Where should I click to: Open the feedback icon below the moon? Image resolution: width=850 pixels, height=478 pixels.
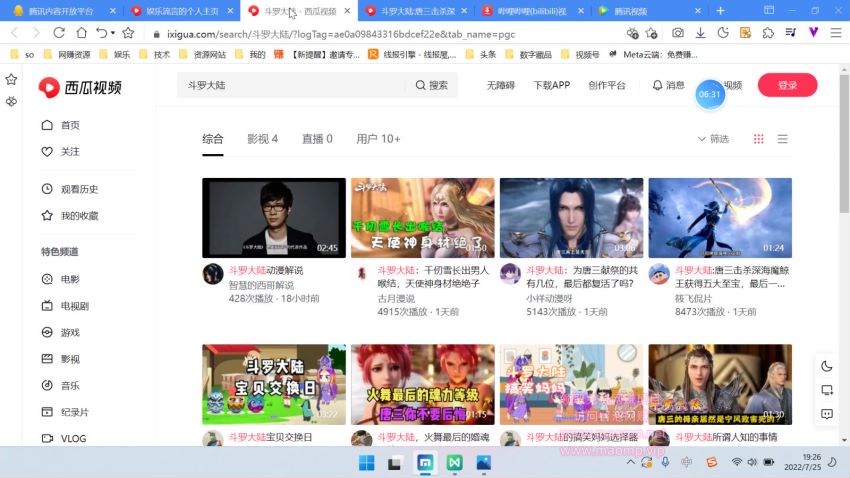coord(827,414)
